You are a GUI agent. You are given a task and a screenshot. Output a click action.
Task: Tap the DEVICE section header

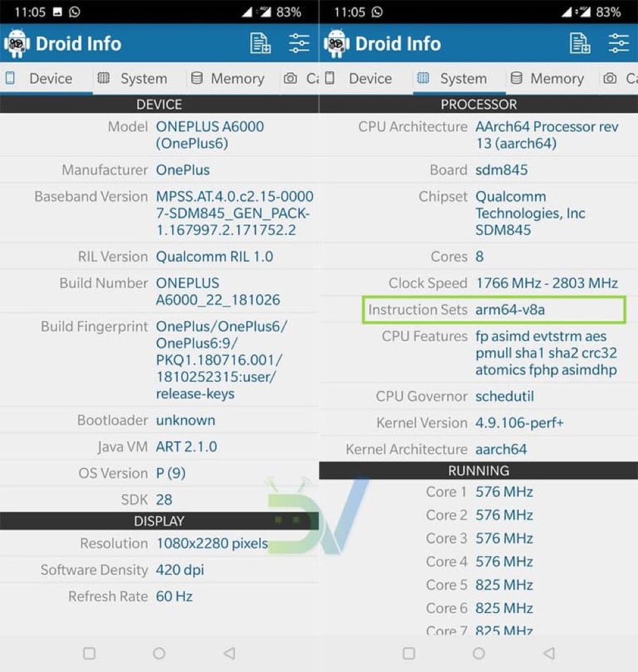coord(159,104)
